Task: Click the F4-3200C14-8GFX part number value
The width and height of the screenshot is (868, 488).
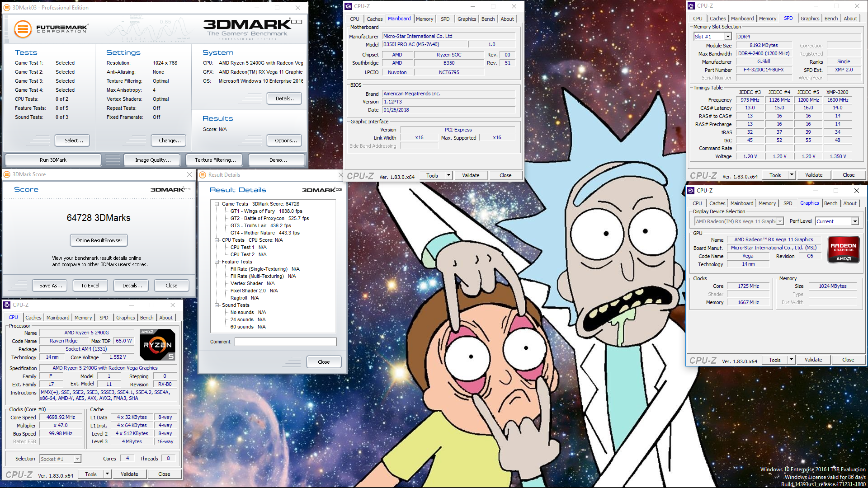Action: click(x=764, y=70)
